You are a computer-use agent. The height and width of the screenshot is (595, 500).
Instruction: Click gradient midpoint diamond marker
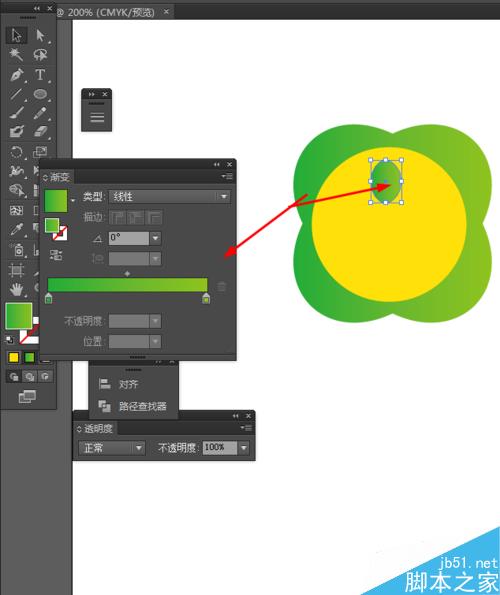pos(127,273)
